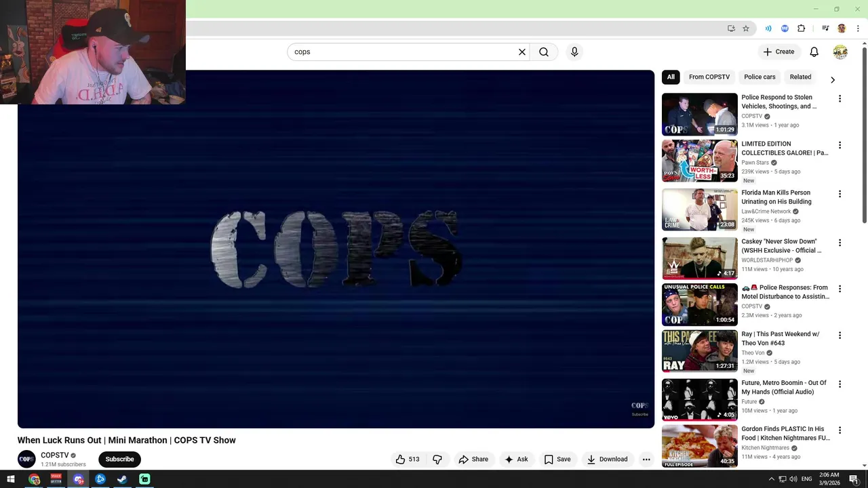Show more filter chips with right arrow

tap(833, 80)
